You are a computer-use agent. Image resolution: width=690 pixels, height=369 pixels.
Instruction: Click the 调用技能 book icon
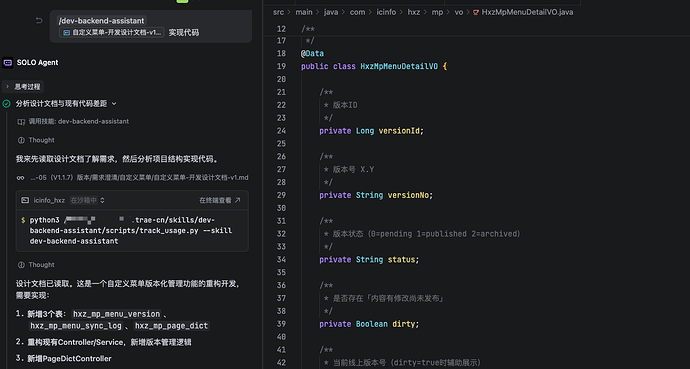click(x=21, y=121)
